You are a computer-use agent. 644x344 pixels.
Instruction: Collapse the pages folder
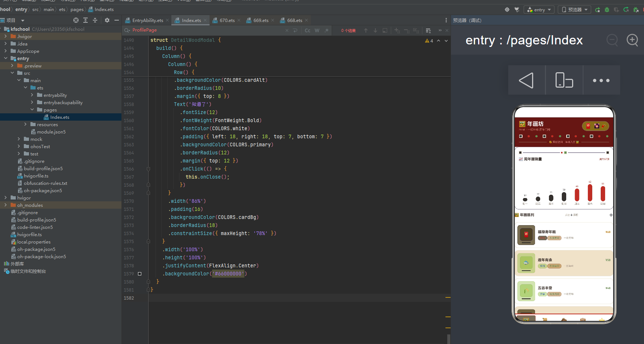[32, 110]
